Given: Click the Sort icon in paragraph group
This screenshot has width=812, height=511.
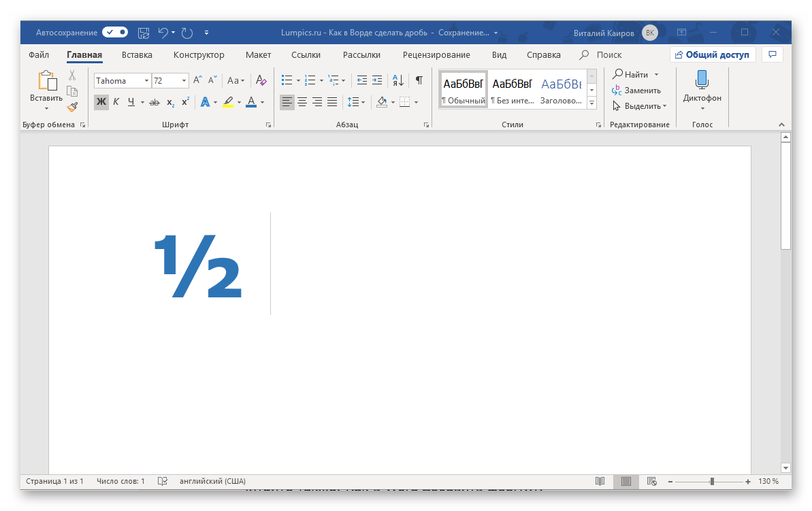Looking at the screenshot, I should [399, 80].
